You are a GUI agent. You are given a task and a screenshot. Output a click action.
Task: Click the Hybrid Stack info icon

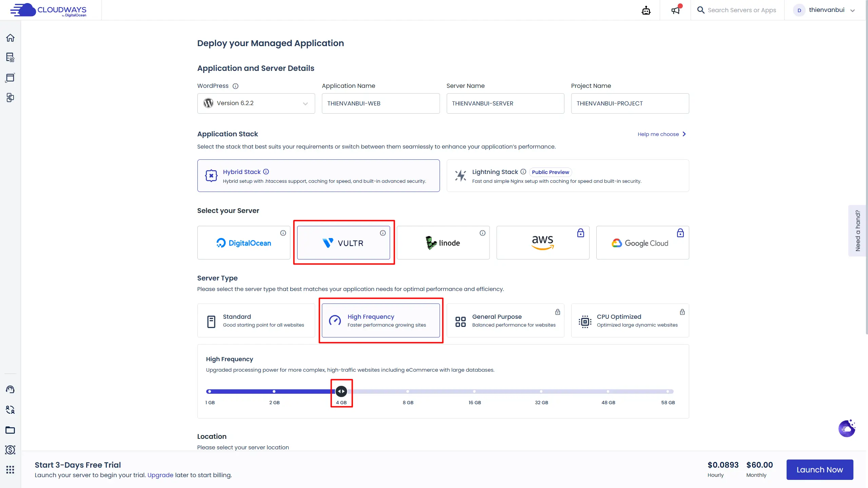coord(266,172)
